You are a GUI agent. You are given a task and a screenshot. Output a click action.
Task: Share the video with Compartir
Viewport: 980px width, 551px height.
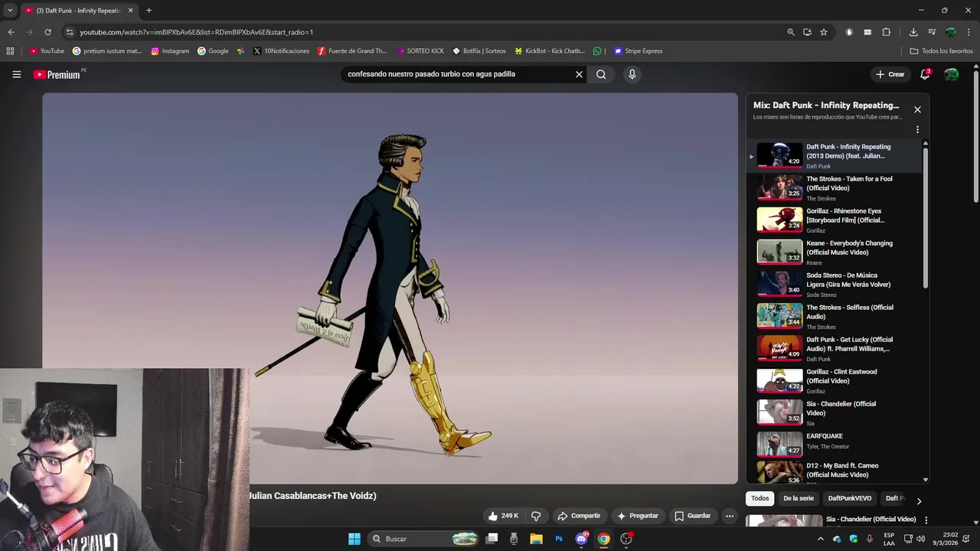[x=579, y=516]
